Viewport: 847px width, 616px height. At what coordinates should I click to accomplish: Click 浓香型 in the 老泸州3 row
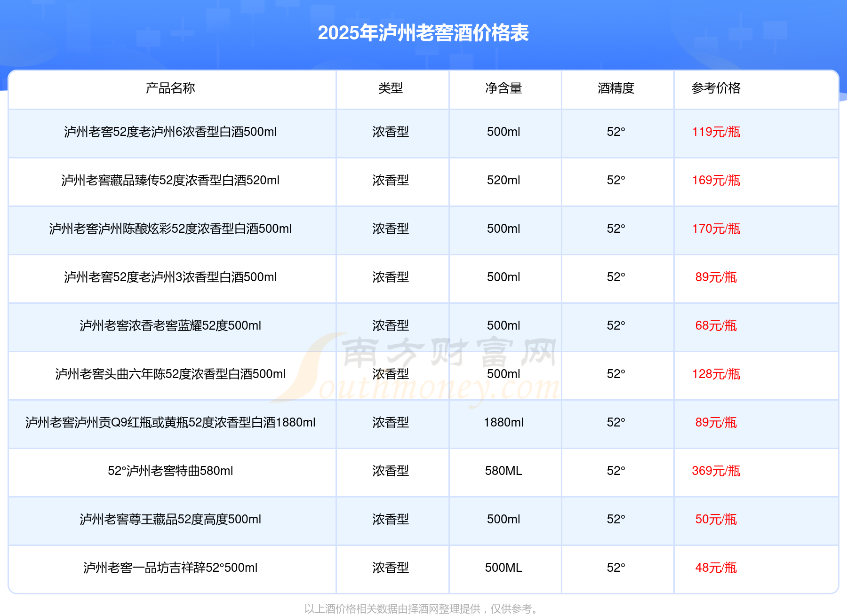[391, 277]
